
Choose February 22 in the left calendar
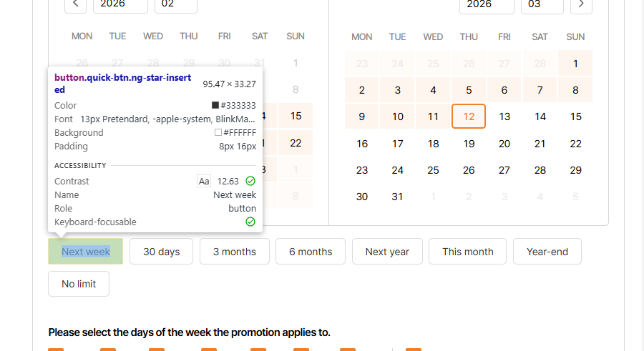click(296, 143)
